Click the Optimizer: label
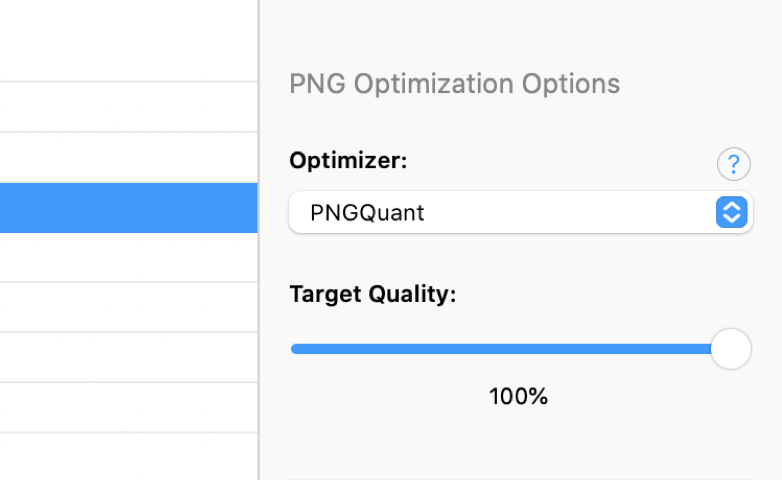 348,161
